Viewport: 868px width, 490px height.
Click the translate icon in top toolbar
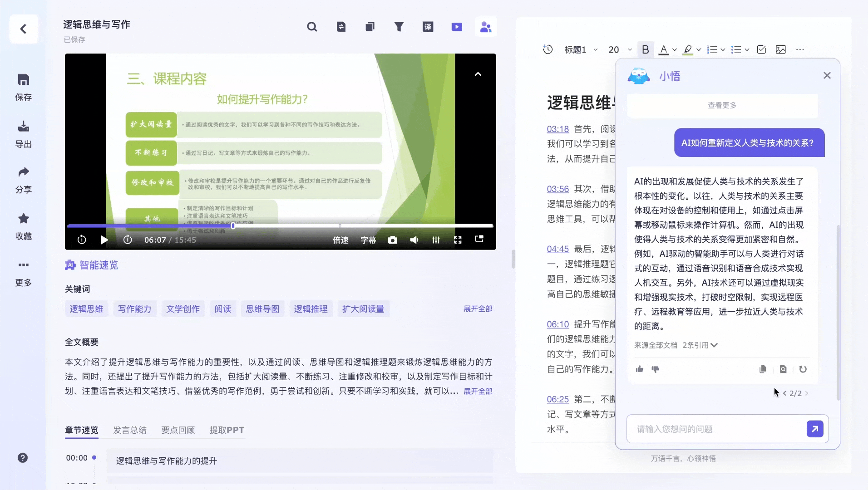428,27
